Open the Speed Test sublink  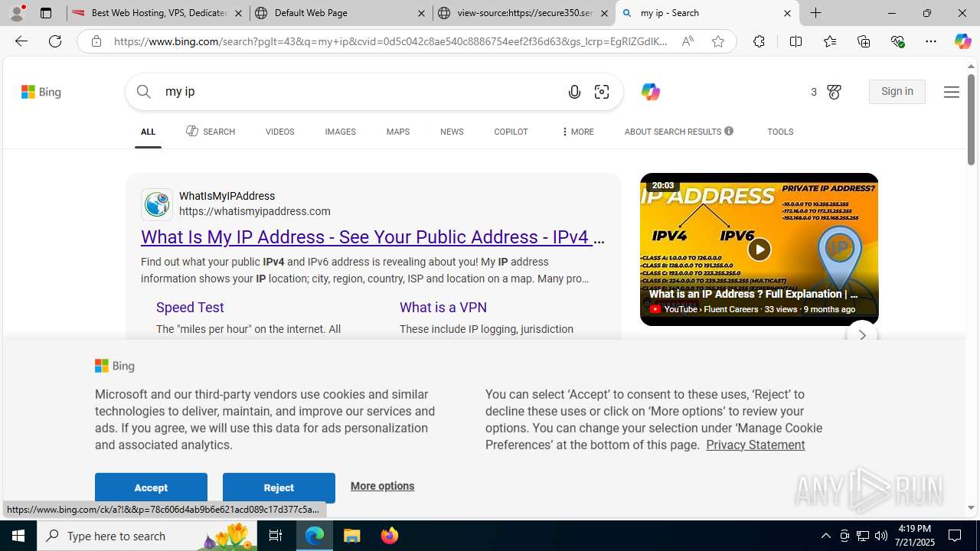click(190, 307)
